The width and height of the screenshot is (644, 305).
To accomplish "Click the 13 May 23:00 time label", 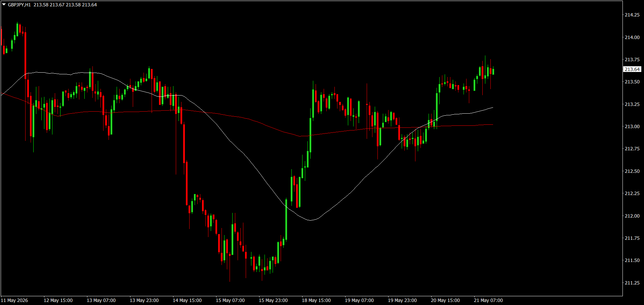I will pos(144,300).
